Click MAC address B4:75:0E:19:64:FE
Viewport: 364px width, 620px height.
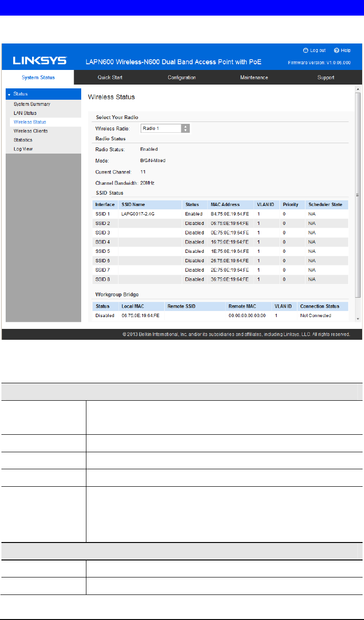click(x=229, y=214)
